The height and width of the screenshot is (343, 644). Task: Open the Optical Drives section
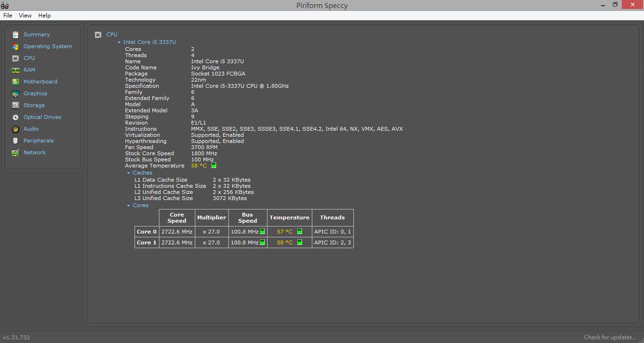pos(42,117)
